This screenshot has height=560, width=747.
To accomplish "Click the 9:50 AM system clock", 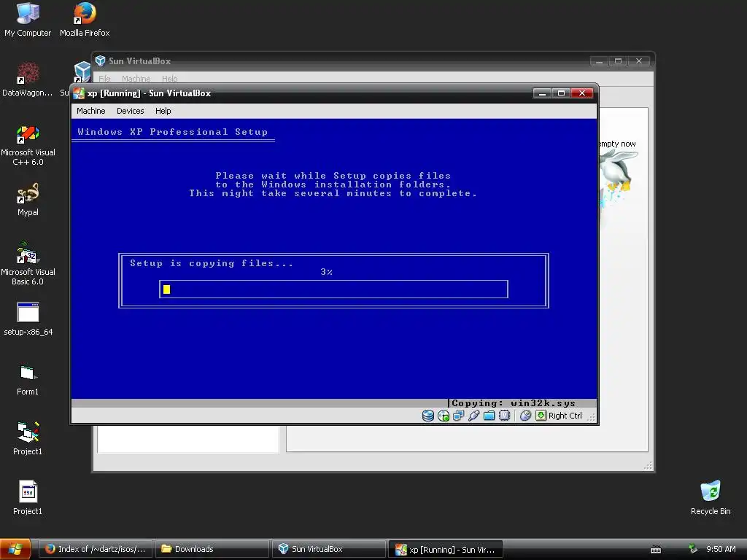I will pyautogui.click(x=721, y=549).
